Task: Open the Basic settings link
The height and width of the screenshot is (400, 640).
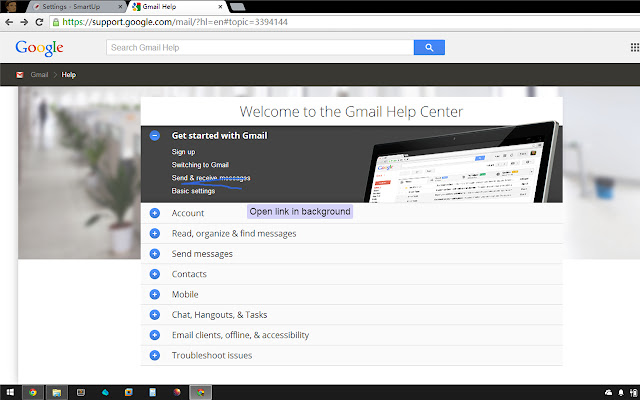Action: [x=193, y=191]
